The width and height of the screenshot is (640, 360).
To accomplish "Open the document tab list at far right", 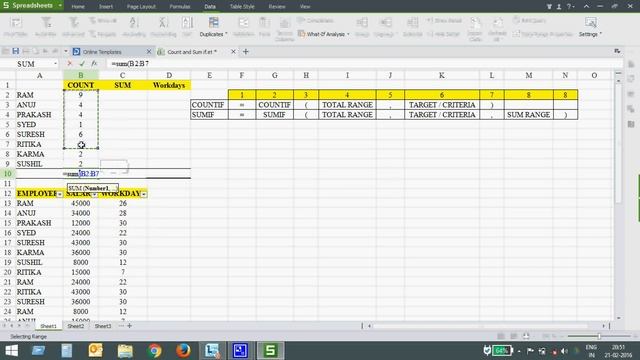I will tap(617, 51).
